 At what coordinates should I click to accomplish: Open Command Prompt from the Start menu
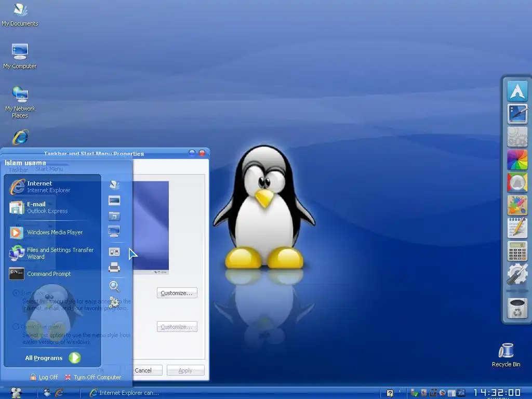pyautogui.click(x=52, y=274)
